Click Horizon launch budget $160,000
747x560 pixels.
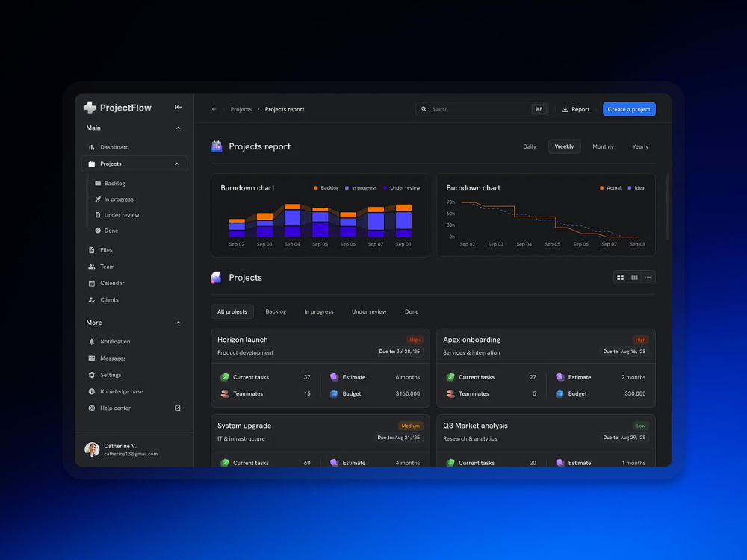tap(408, 393)
